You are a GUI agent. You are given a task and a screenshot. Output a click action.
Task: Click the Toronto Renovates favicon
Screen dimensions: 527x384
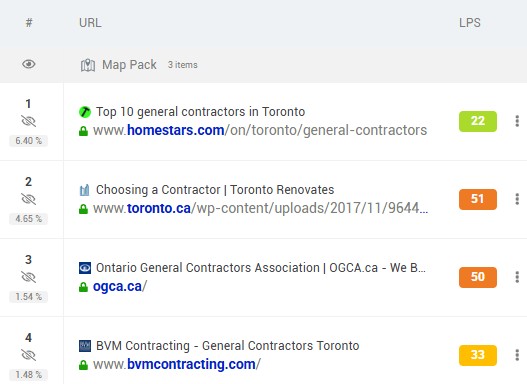(x=85, y=190)
